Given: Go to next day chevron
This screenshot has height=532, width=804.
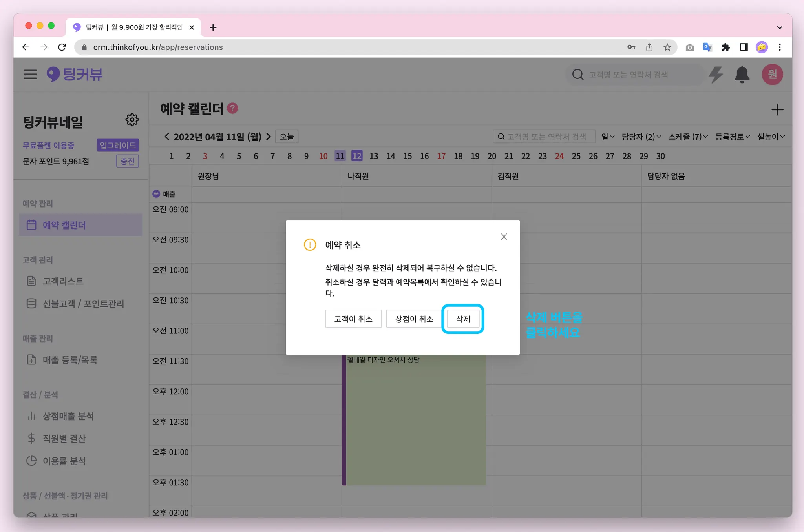Looking at the screenshot, I should point(269,137).
